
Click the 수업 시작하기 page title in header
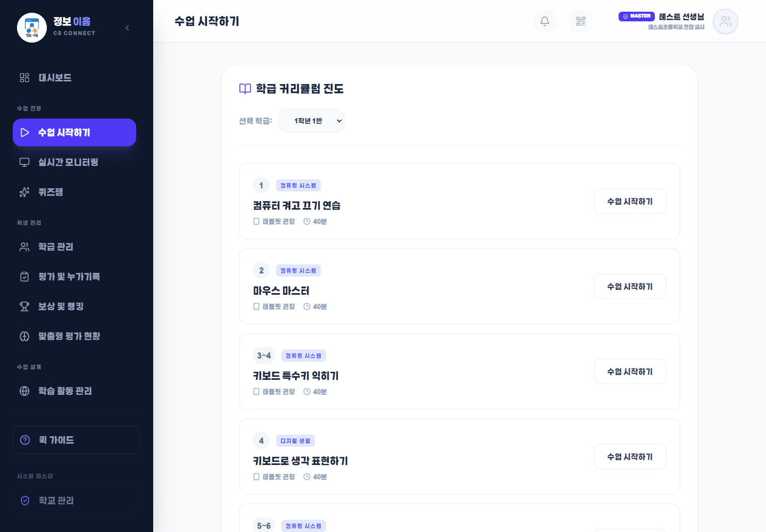207,21
